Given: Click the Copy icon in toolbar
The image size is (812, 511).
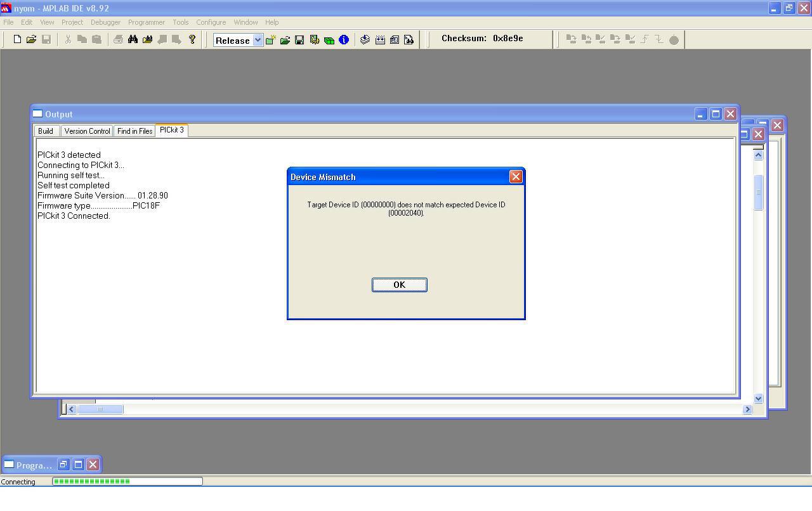Looking at the screenshot, I should click(x=82, y=39).
